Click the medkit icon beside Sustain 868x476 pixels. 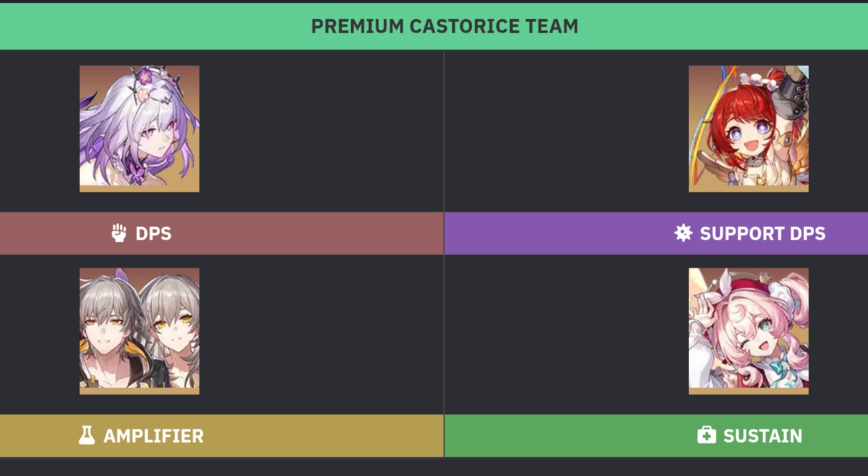(x=706, y=436)
